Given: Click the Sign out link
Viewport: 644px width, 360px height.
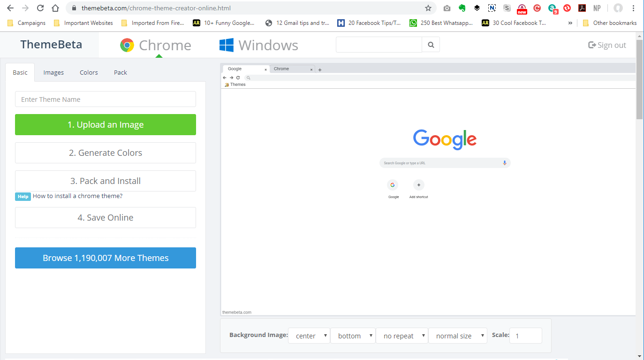Looking at the screenshot, I should coord(607,45).
